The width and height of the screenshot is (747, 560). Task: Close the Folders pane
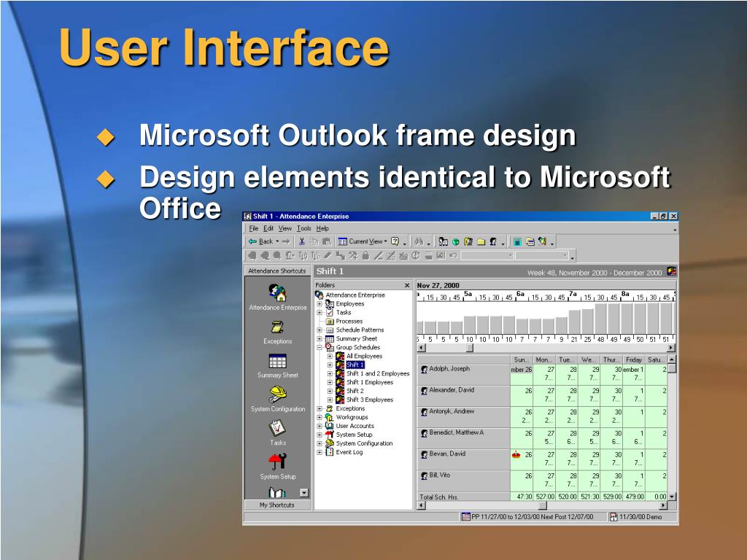(x=407, y=285)
